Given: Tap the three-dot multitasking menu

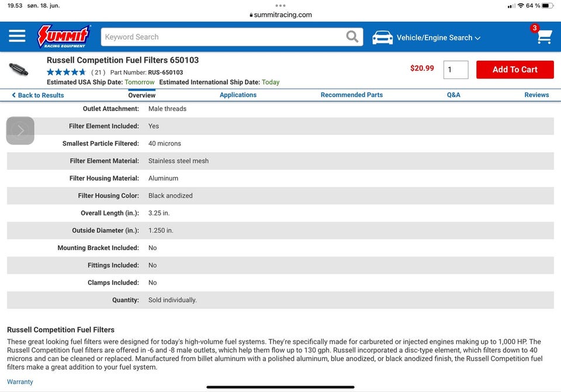Looking at the screenshot, I should (x=280, y=6).
